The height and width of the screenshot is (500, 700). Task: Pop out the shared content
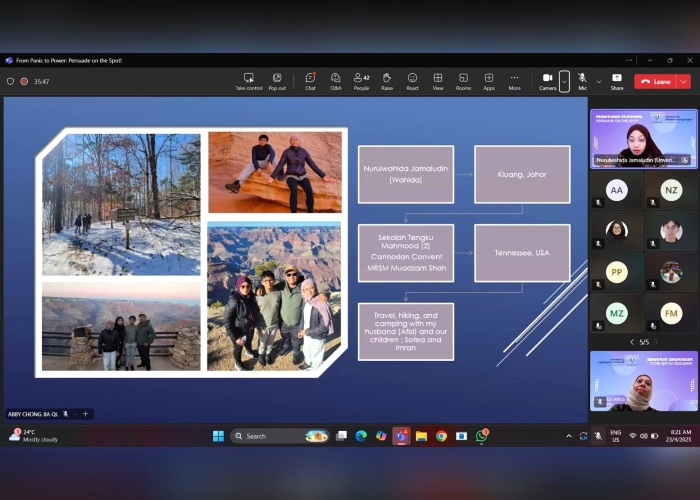pos(277,82)
